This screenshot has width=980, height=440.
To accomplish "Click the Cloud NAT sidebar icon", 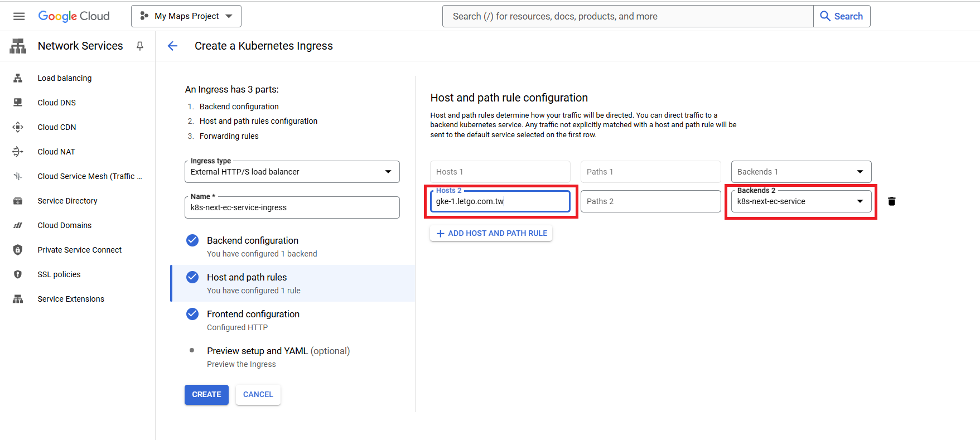I will click(18, 152).
